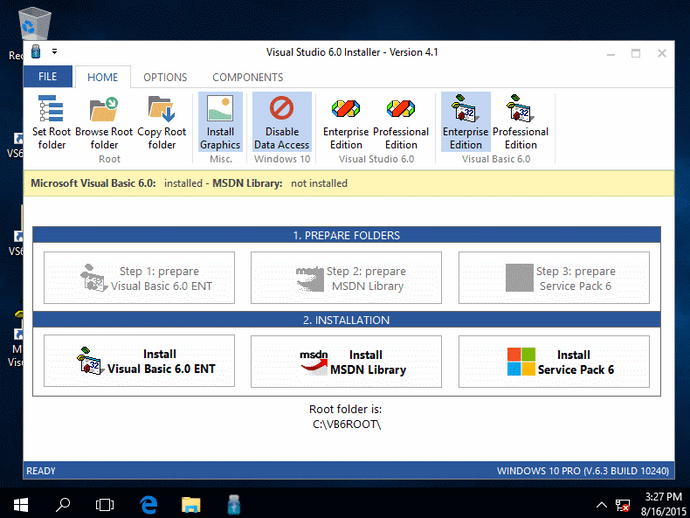Click Install Service Pack 6 button
The width and height of the screenshot is (690, 518).
pos(554,361)
